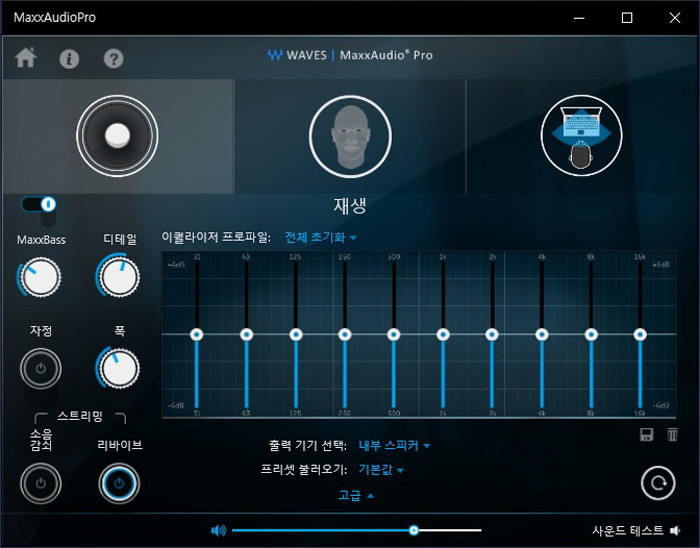The height and width of the screenshot is (548, 700).
Task: Switch to the head face tab
Action: [x=349, y=135]
